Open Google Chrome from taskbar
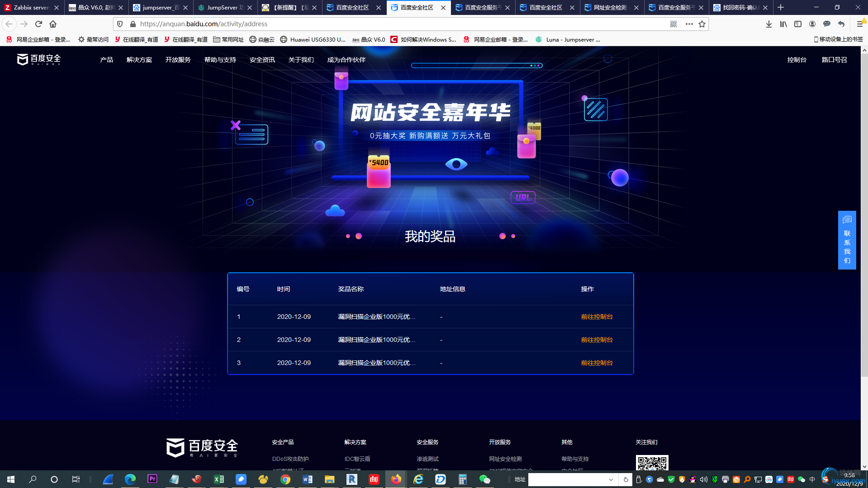868x488 pixels. [285, 479]
